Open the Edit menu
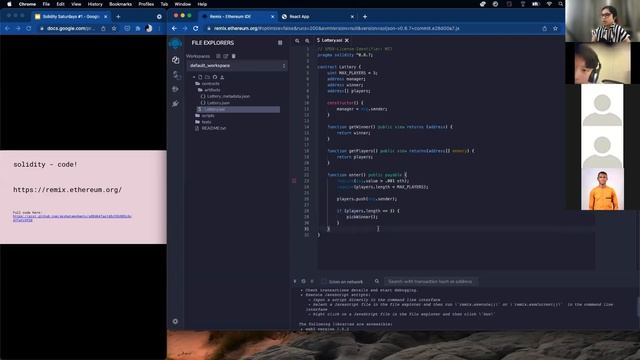Image resolution: width=640 pixels, height=360 pixels. [x=60, y=4]
